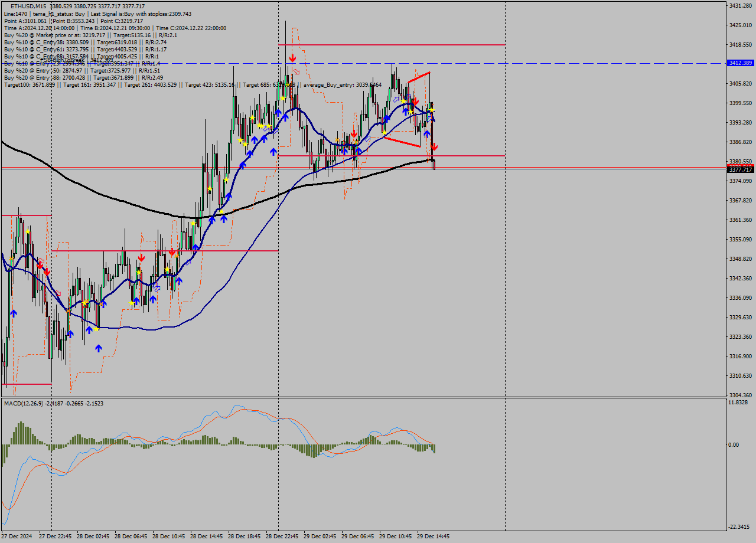Screen dimensions: 756x543
Task: Click the MACD scale value -22.3415
Action: pos(739,526)
